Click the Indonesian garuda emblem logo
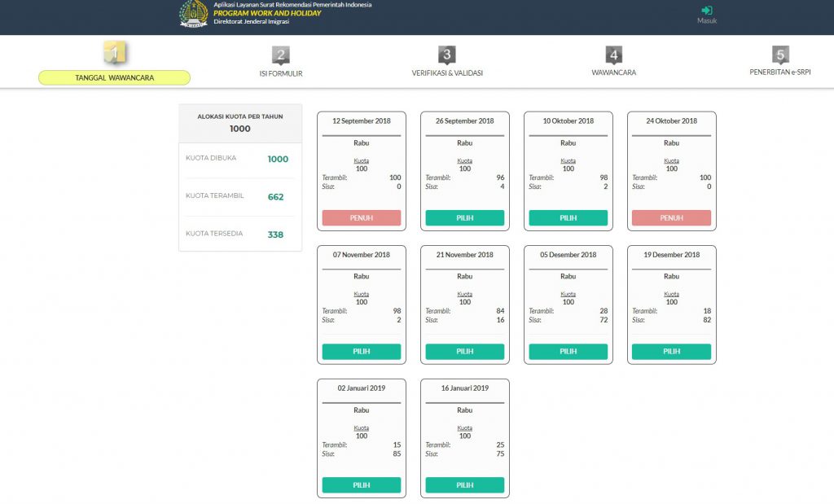The height and width of the screenshot is (504, 834). [x=194, y=14]
